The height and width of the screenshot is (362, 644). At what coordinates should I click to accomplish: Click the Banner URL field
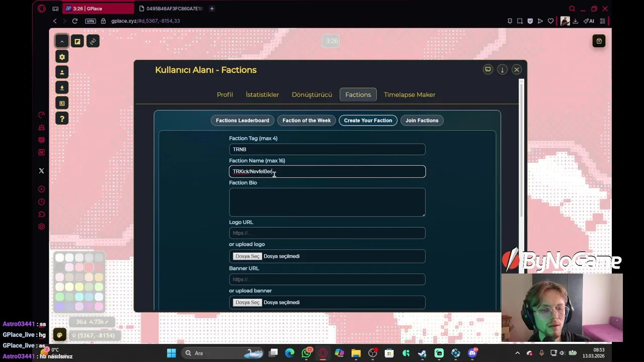tap(327, 279)
